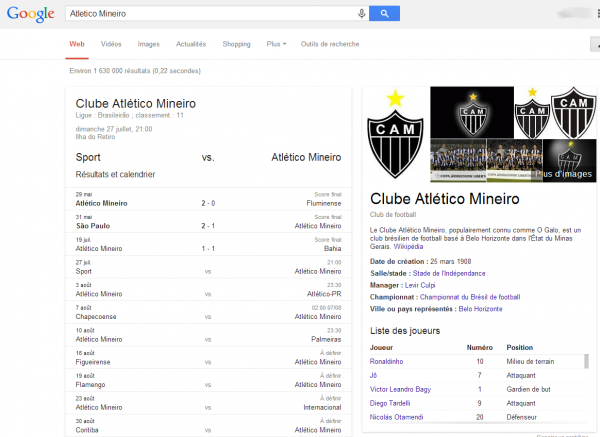Open Ronaldinho player link
Image resolution: width=600 pixels, height=437 pixels.
[x=386, y=361]
